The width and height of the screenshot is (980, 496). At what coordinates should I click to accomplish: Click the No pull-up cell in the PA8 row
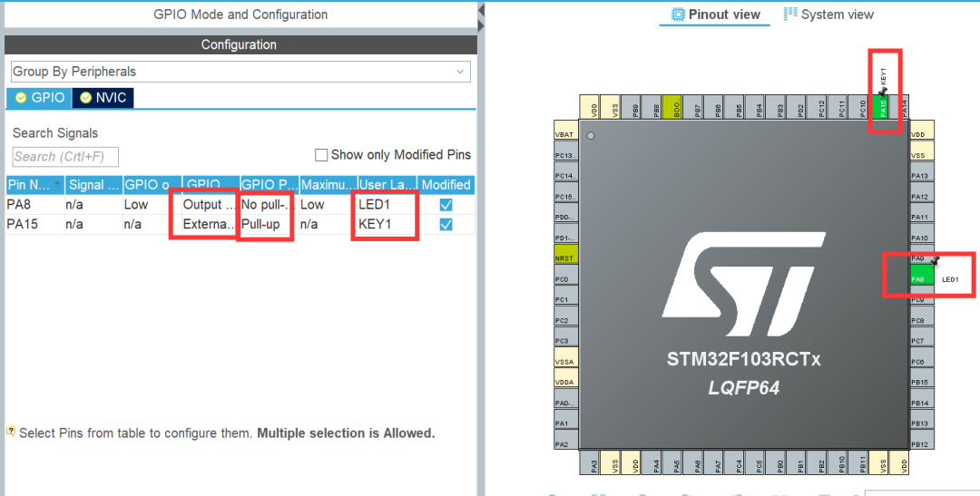[269, 205]
